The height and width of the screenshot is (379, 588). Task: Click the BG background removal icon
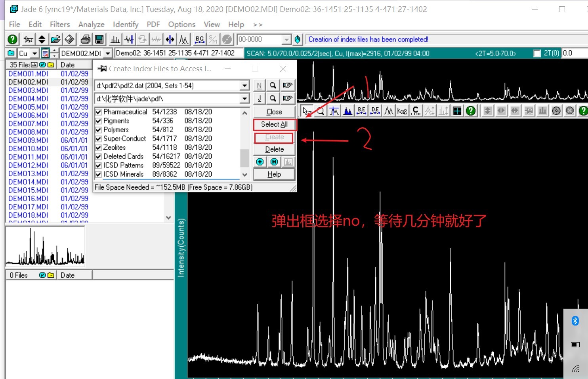[x=200, y=39]
